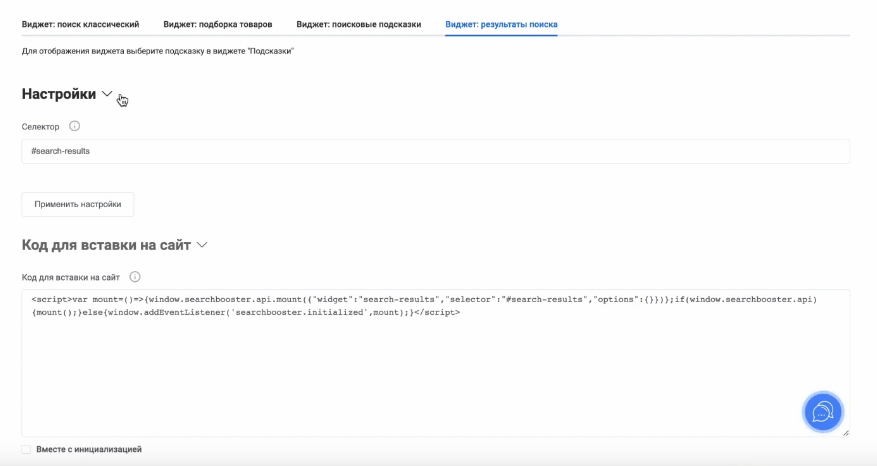The width and height of the screenshot is (877, 466).
Task: Collapse Код для вставки на сайт chevron
Action: pyautogui.click(x=202, y=244)
